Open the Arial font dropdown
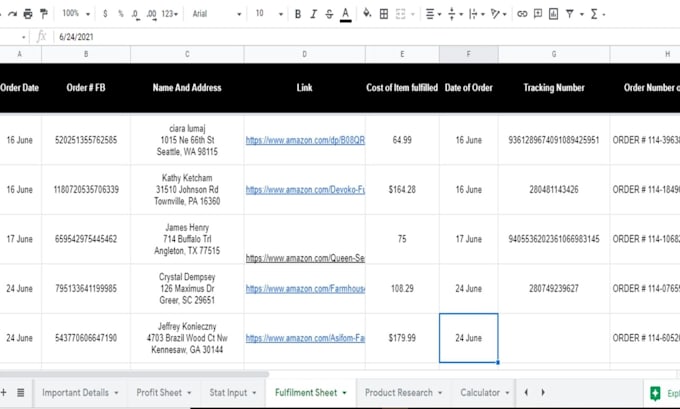This screenshot has height=409, width=680. [x=216, y=14]
